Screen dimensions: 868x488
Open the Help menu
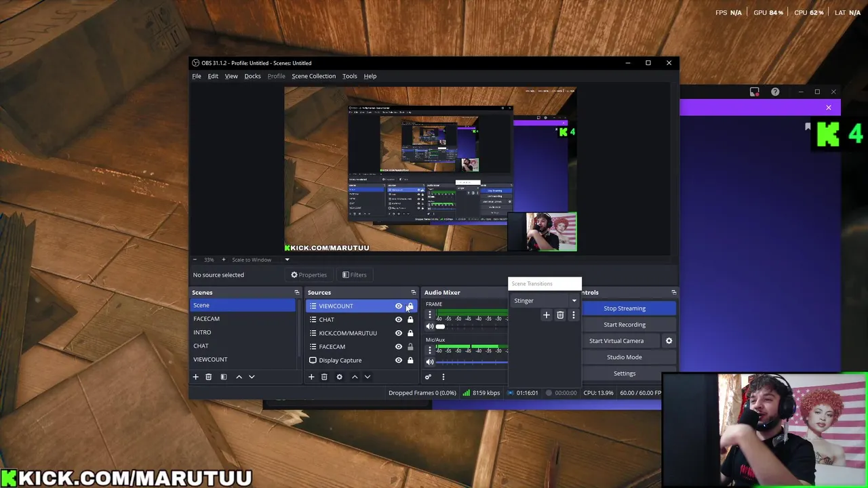tap(370, 76)
